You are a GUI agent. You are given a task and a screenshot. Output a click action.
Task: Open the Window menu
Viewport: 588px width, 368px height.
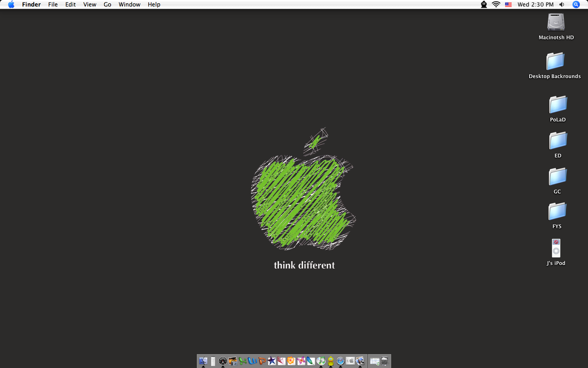point(129,4)
